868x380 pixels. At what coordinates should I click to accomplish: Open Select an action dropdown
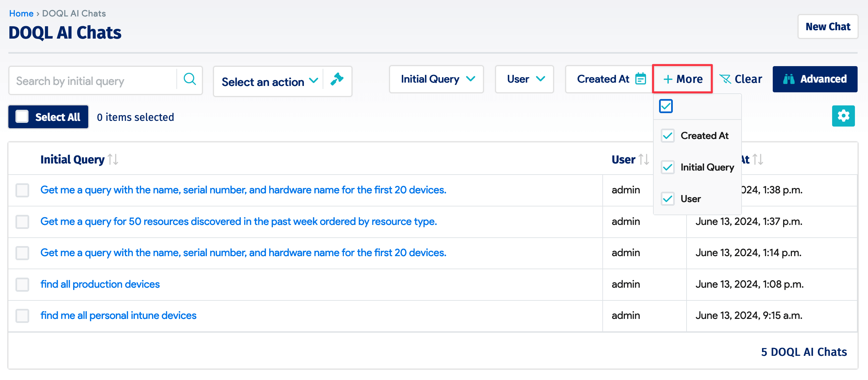click(269, 82)
